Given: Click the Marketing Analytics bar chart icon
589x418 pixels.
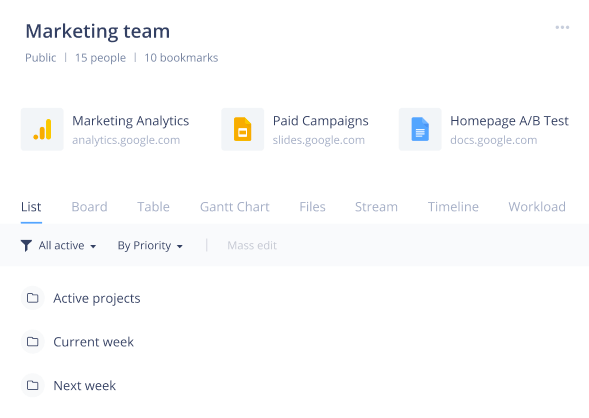Looking at the screenshot, I should (42, 130).
